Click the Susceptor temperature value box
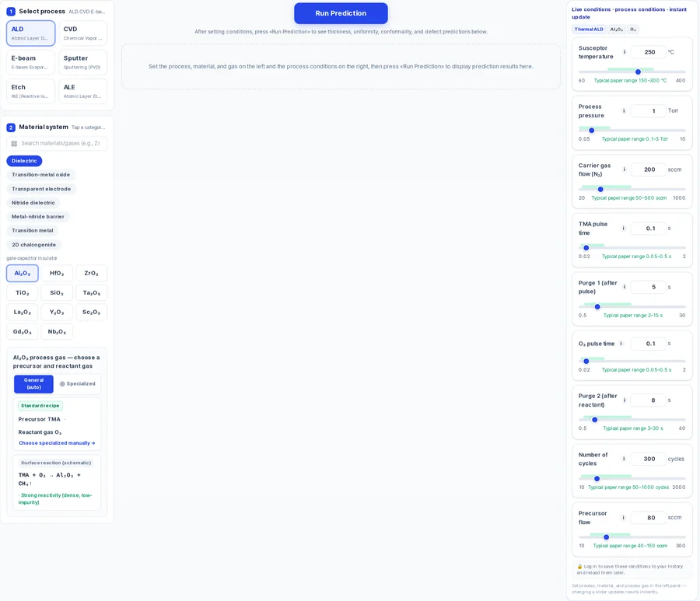Viewport: 700px width, 601px height. 648,52
